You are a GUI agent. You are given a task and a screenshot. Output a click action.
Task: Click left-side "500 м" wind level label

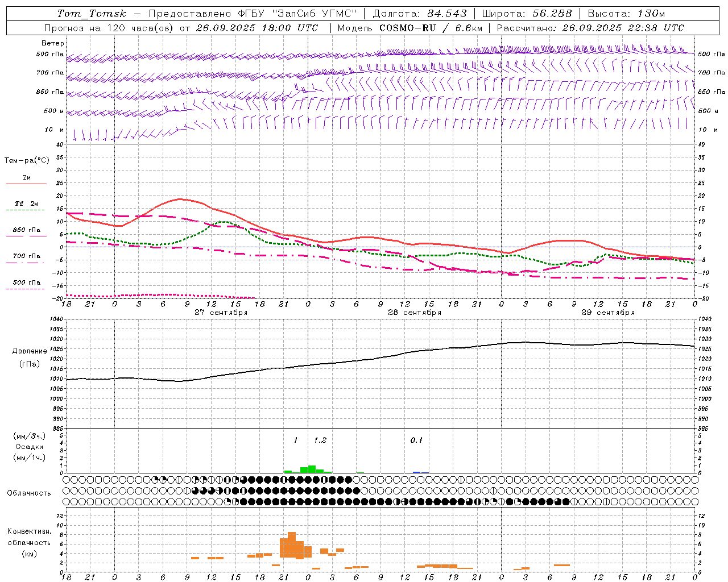coord(55,111)
